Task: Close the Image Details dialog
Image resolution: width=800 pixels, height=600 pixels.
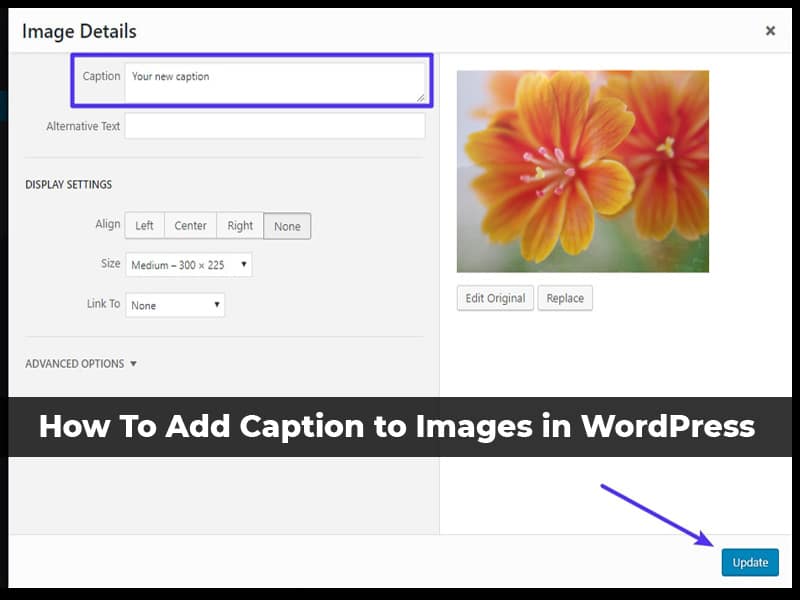Action: click(x=770, y=31)
